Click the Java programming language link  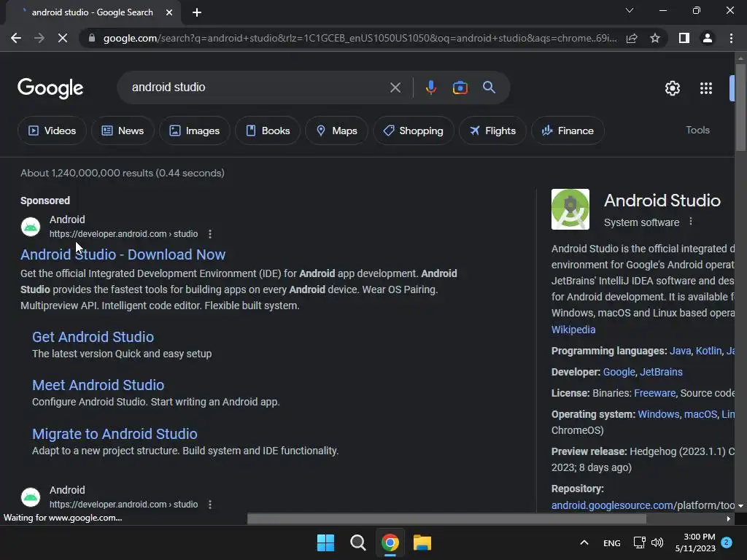pyautogui.click(x=680, y=351)
